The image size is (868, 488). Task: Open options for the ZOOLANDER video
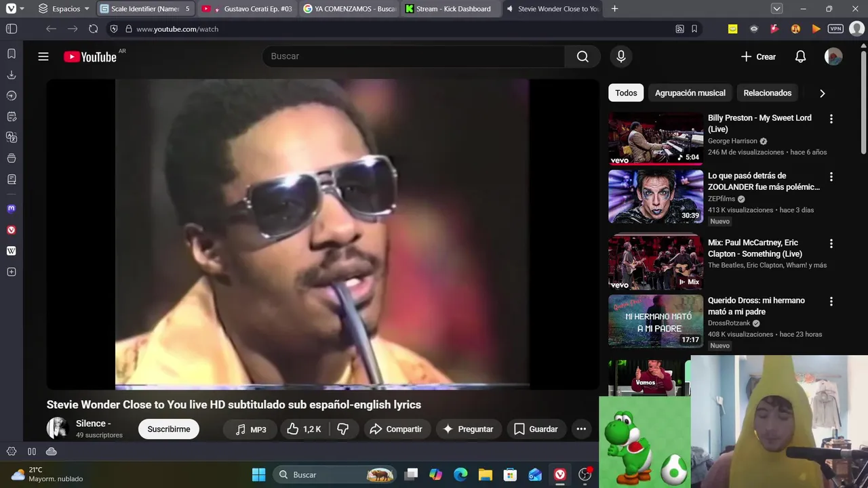(x=831, y=177)
